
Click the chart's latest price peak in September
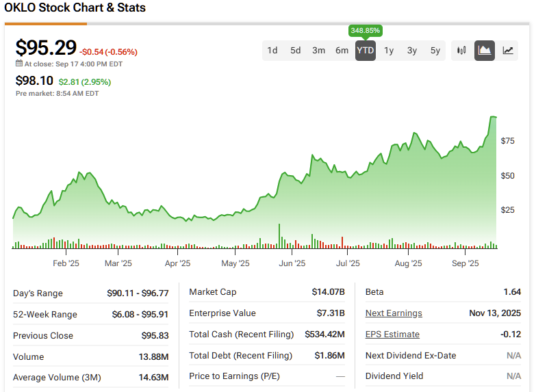coord(493,117)
